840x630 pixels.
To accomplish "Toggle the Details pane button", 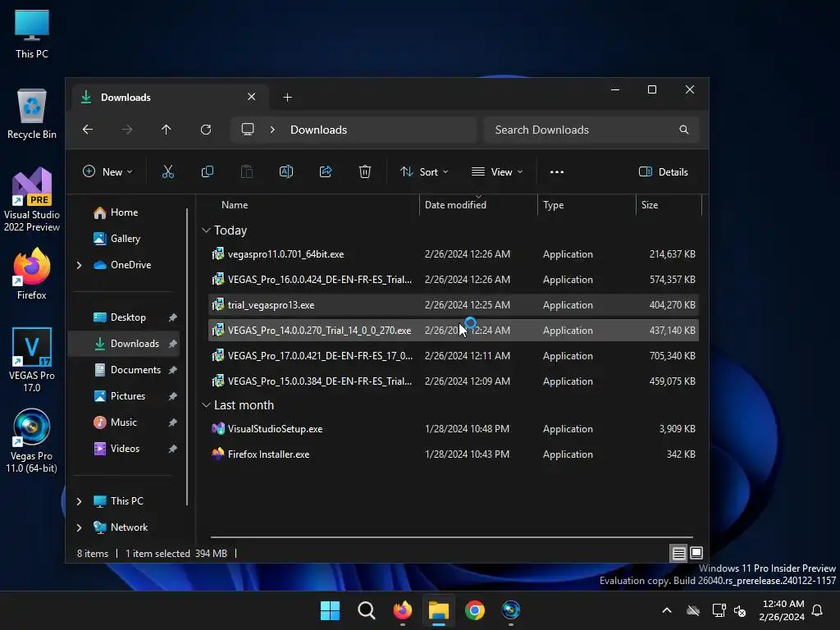I will (x=663, y=172).
